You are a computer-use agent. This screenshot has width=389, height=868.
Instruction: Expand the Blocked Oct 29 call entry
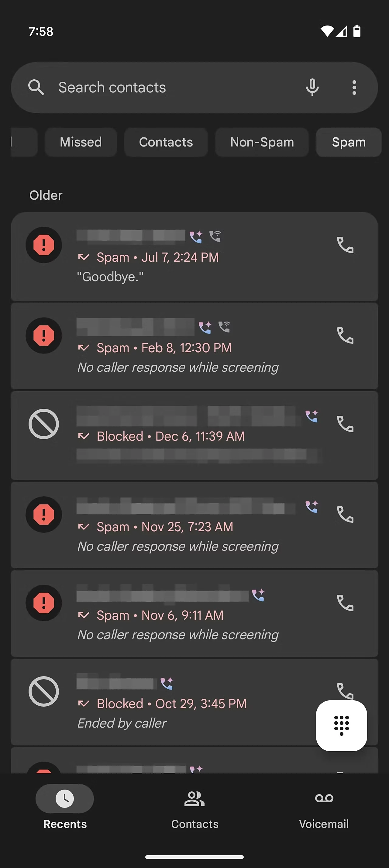tap(194, 701)
